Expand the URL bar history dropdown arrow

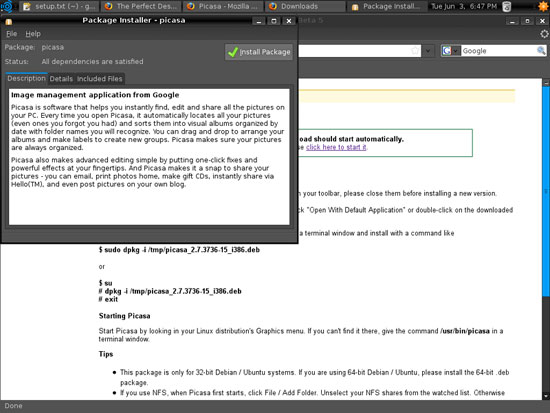pyautogui.click(x=428, y=51)
